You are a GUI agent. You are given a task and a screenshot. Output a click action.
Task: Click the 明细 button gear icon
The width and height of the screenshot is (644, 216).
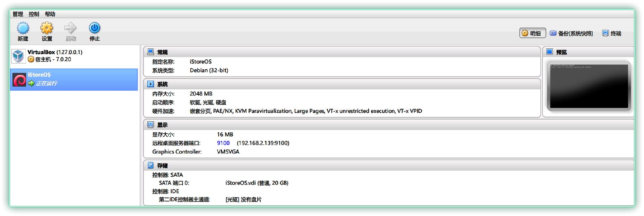[x=525, y=33]
